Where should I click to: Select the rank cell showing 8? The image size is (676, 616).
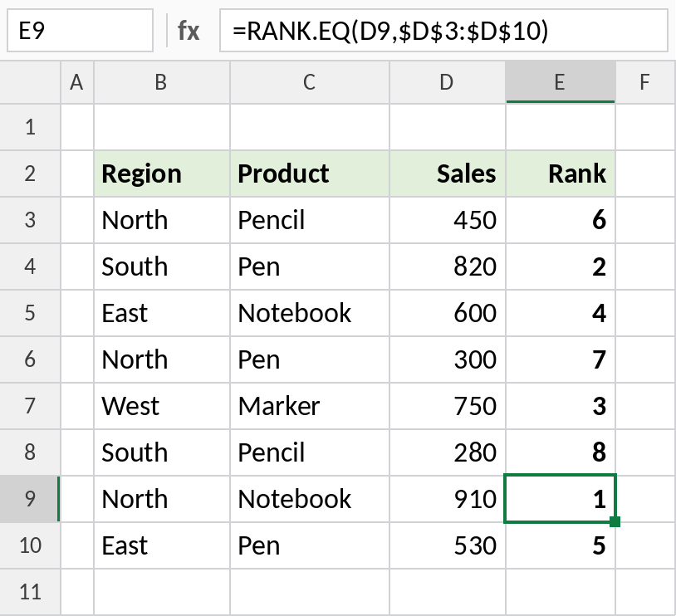(561, 452)
